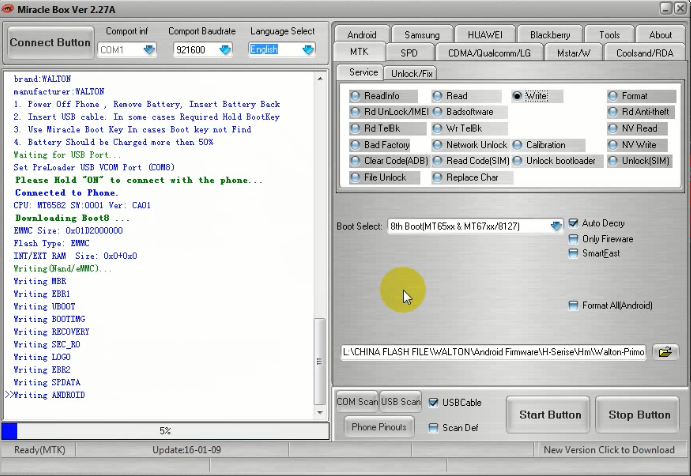The height and width of the screenshot is (476, 691).
Task: Open the firmware file browse folder icon
Action: point(665,352)
